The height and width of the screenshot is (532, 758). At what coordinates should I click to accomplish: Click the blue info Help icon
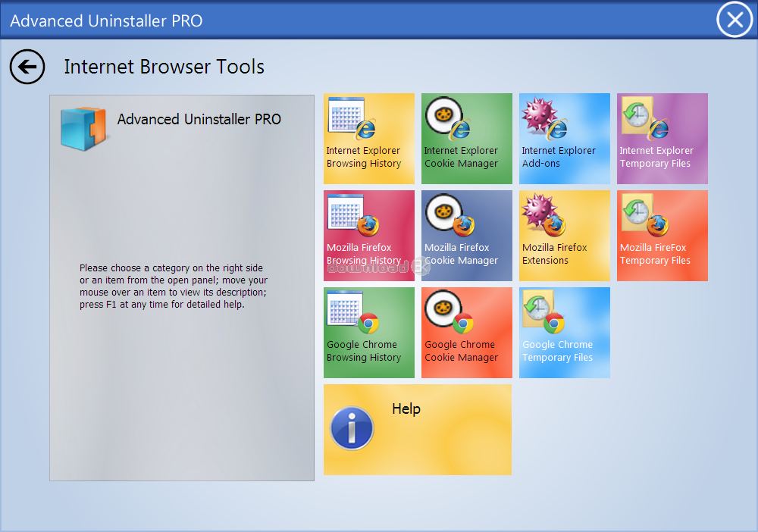tap(352, 428)
